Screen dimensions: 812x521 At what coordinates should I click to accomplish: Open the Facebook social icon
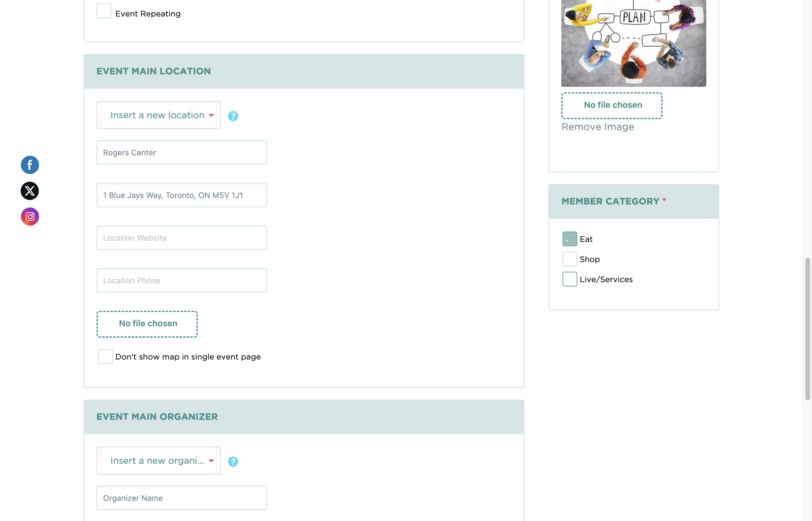30,165
